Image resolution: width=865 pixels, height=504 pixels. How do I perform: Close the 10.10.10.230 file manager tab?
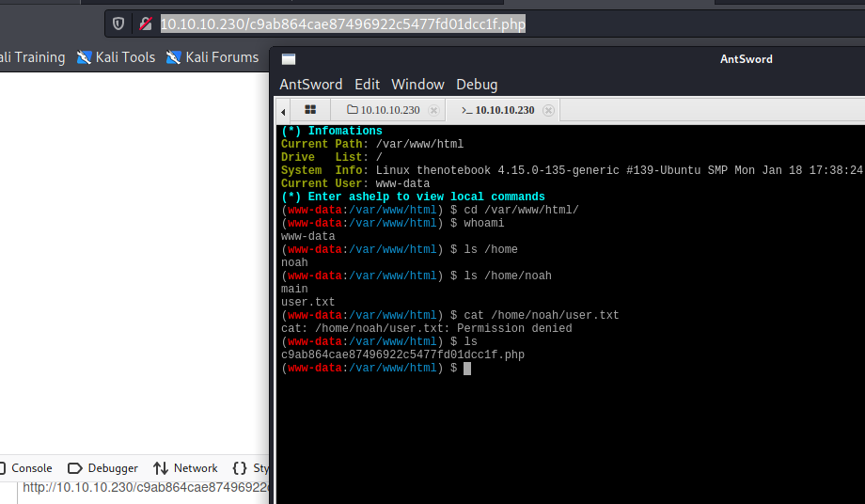pos(434,110)
